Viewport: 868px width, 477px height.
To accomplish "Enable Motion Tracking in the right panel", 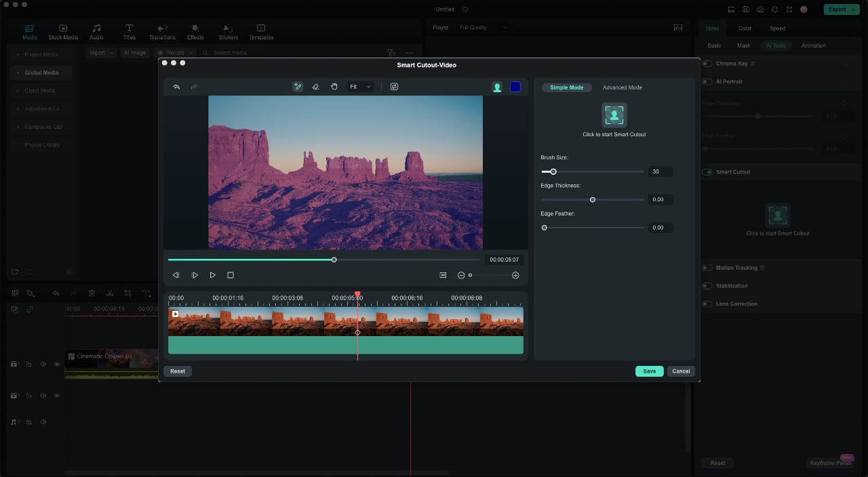I will coord(706,268).
